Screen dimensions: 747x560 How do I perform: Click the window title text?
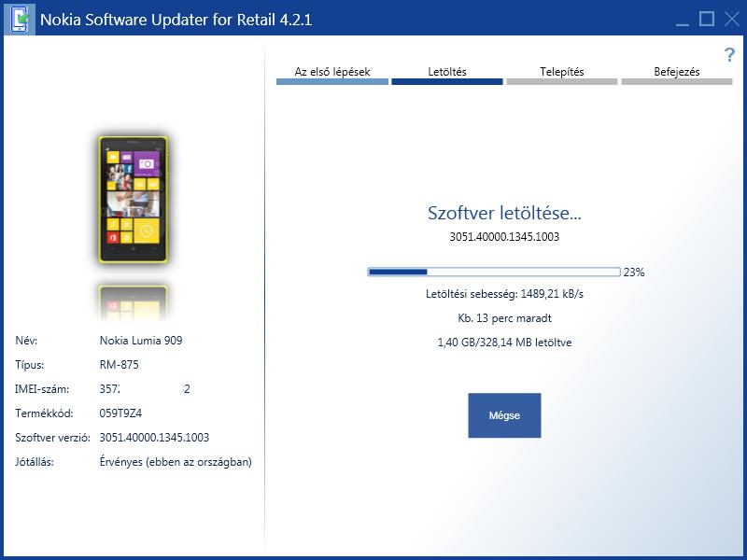[176, 20]
